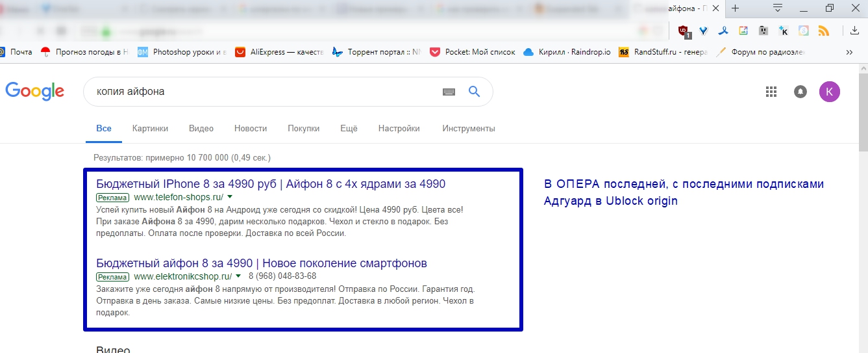The width and height of the screenshot is (868, 353).
Task: Click the www.elektronikcshop.ru/ URL
Action: (x=182, y=276)
